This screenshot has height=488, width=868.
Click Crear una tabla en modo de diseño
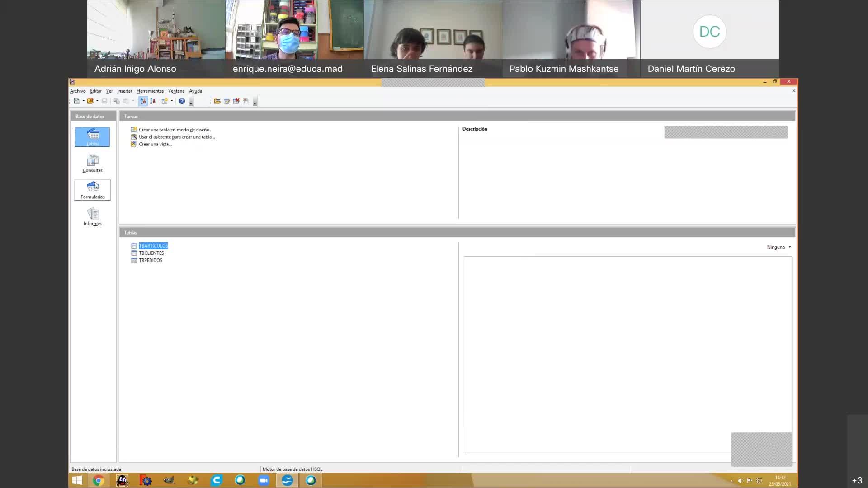[175, 130]
